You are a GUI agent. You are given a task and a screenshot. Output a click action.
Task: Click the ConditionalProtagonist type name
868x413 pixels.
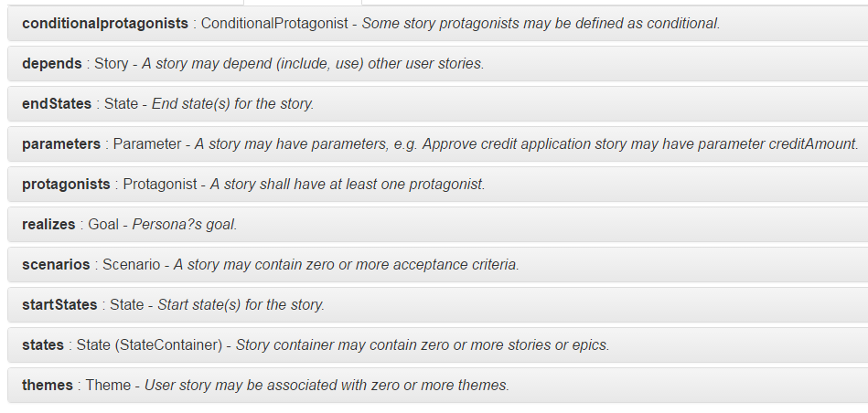pyautogui.click(x=274, y=23)
